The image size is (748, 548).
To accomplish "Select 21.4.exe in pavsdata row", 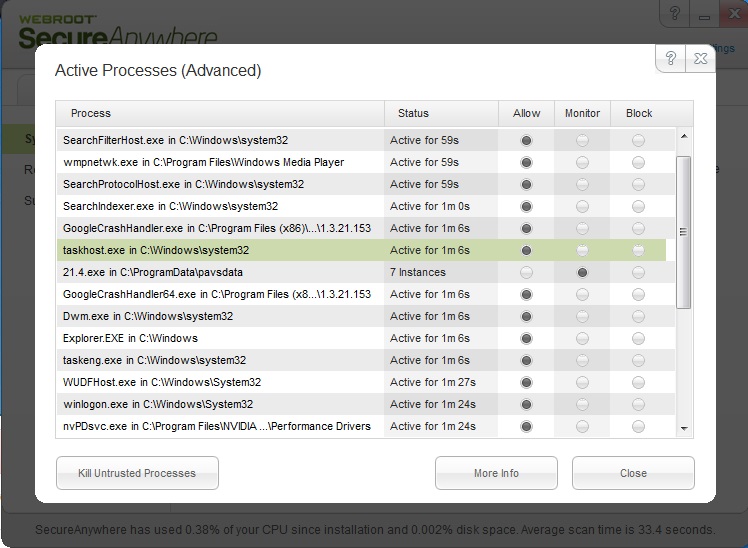I will click(366, 272).
